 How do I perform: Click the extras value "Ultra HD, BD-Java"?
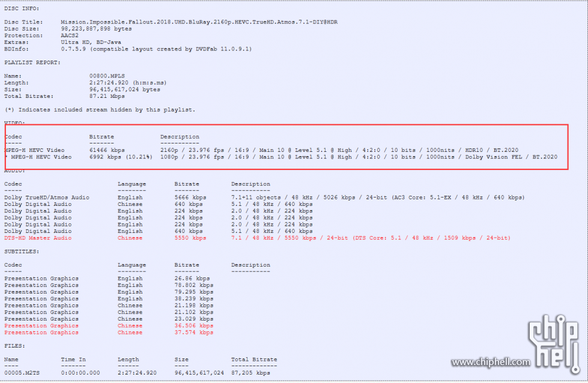(91, 43)
